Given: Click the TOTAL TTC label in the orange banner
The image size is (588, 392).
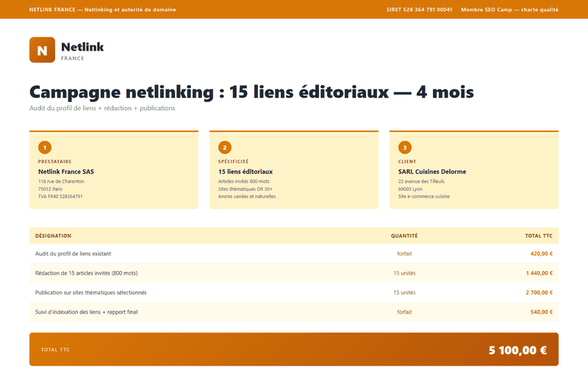Looking at the screenshot, I should tap(56, 349).
